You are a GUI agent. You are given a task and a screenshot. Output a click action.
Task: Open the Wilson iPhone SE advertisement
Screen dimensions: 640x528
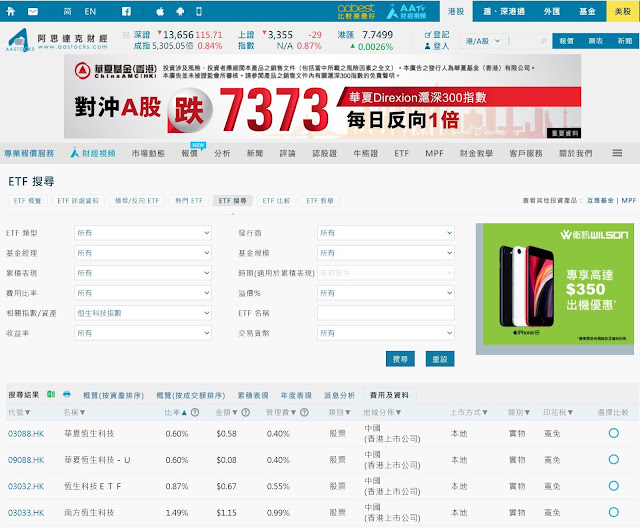[x=555, y=288]
